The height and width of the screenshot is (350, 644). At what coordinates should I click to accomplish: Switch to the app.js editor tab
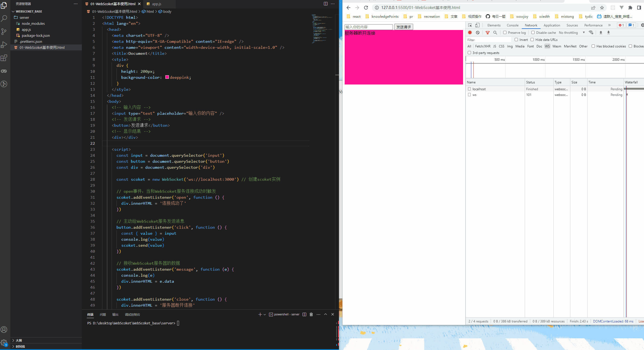coord(156,4)
